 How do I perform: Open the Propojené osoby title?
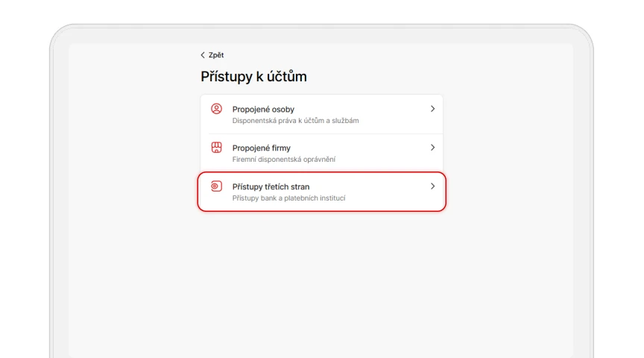click(x=263, y=110)
